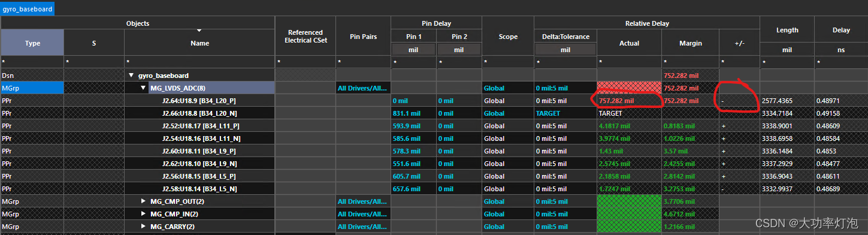Select the Actual column header
The width and height of the screenshot is (868, 235).
(629, 43)
